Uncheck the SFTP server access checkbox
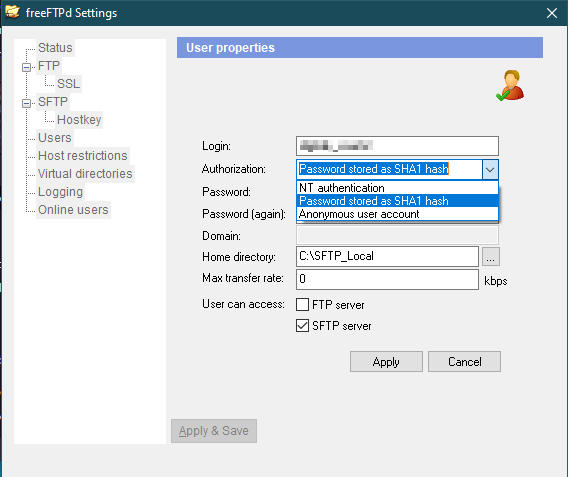 (x=302, y=326)
